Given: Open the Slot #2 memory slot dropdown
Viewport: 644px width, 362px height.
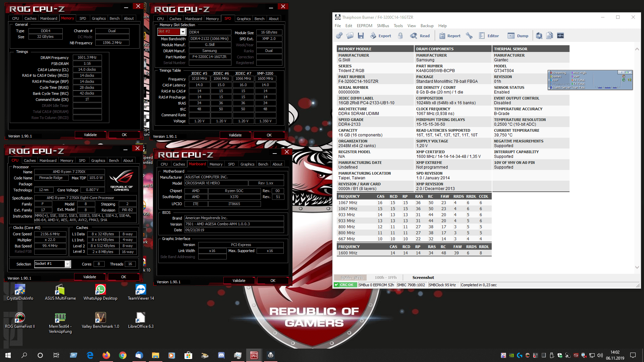Looking at the screenshot, I should [183, 32].
